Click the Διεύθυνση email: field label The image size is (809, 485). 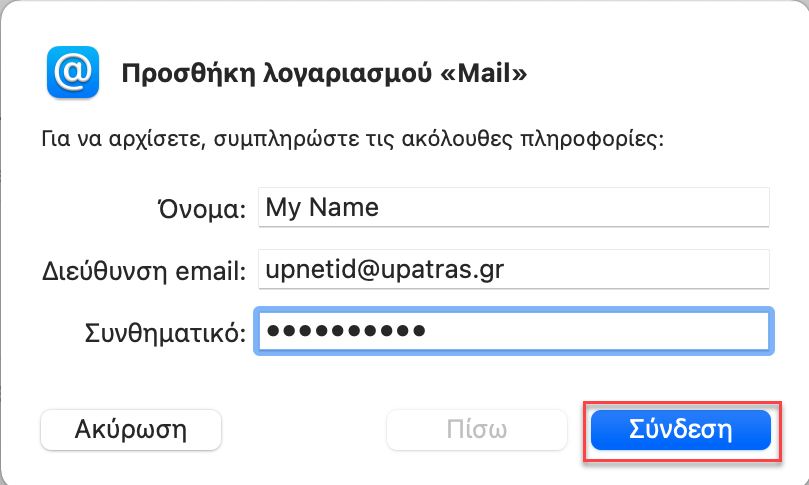144,271
